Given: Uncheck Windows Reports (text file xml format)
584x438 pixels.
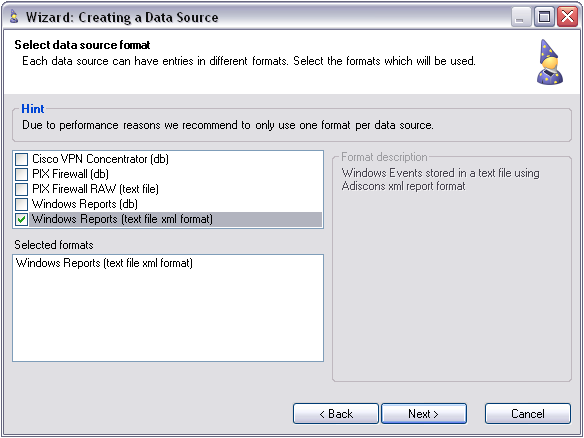Looking at the screenshot, I should point(21,219).
